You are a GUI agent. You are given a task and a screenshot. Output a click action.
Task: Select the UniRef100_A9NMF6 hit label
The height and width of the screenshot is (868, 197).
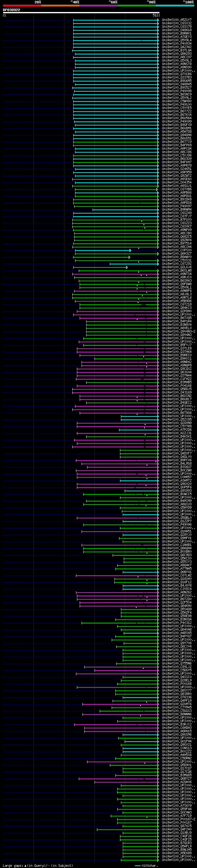[177, 291]
